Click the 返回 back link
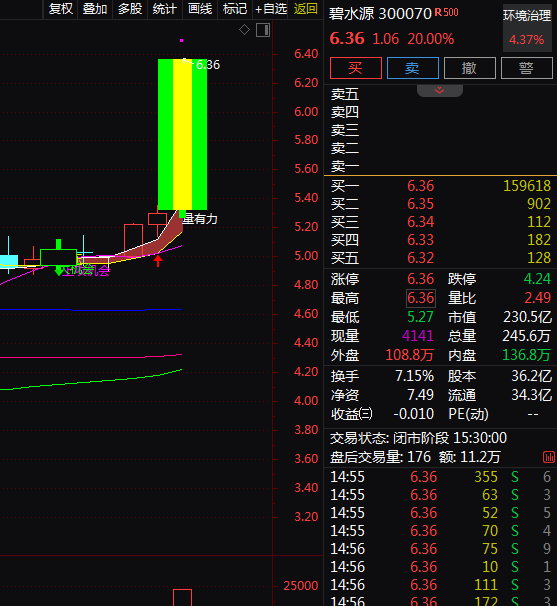The image size is (557, 606). [x=305, y=9]
